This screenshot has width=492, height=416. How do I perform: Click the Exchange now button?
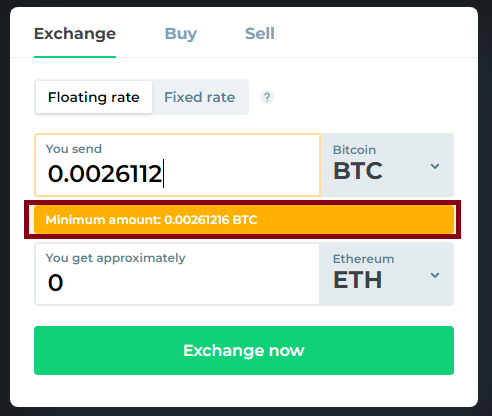click(x=244, y=350)
